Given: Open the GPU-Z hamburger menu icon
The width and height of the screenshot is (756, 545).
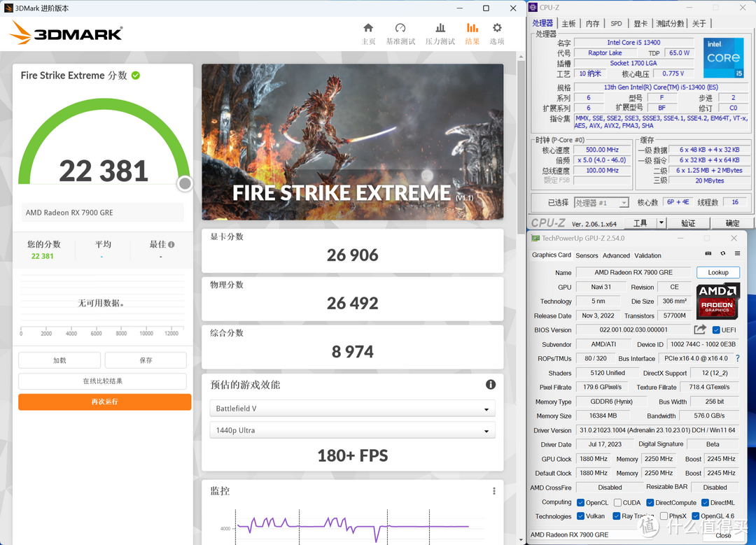Looking at the screenshot, I should click(x=737, y=253).
